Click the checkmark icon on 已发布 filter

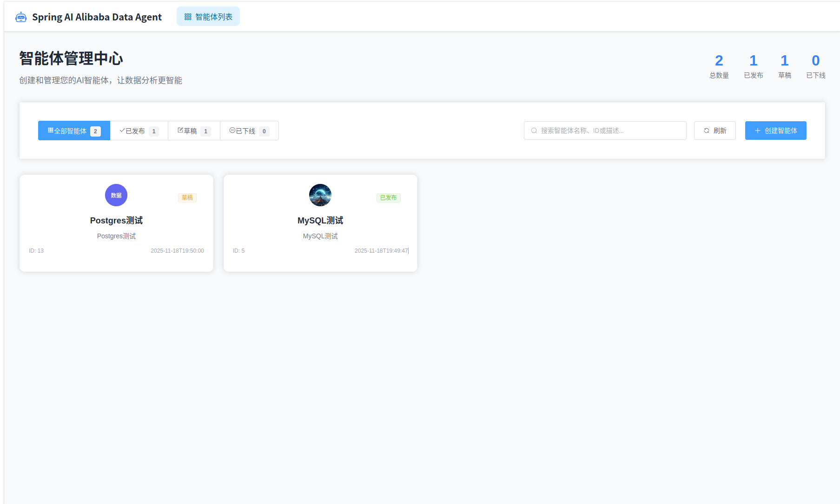click(122, 131)
